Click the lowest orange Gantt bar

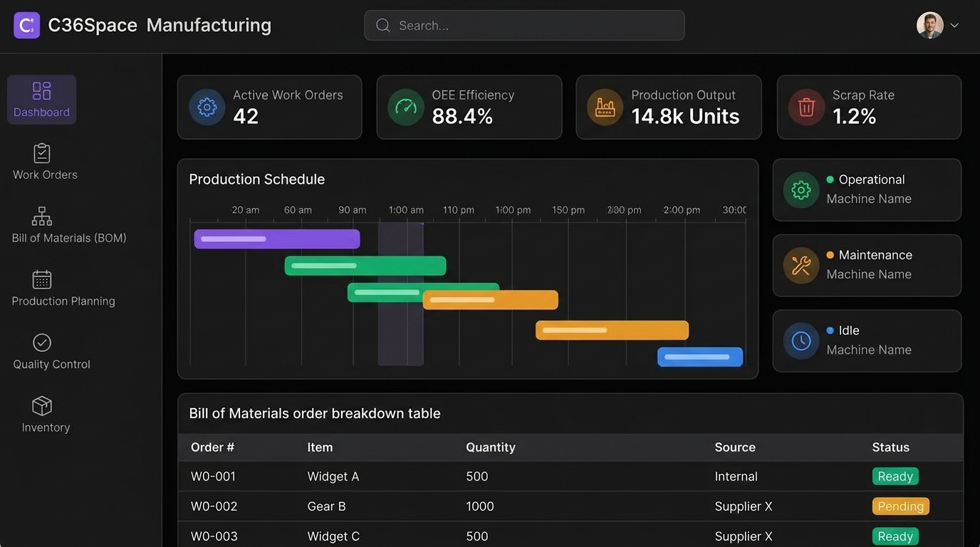[612, 330]
